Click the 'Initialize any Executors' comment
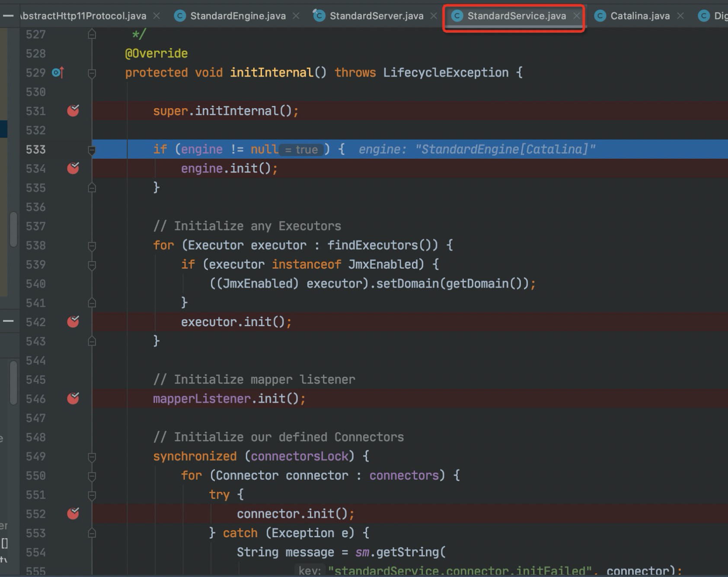The height and width of the screenshot is (577, 728). [x=247, y=226]
